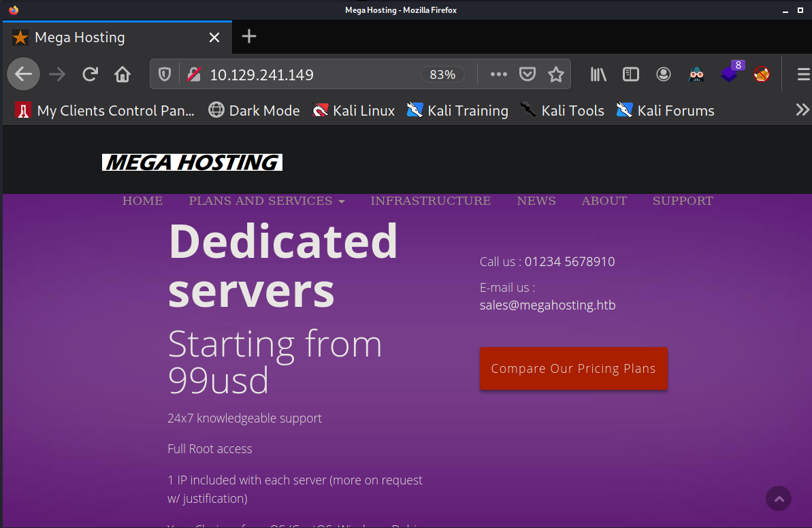Click the sales@megahosting.htb email
This screenshot has height=528, width=812.
(547, 305)
